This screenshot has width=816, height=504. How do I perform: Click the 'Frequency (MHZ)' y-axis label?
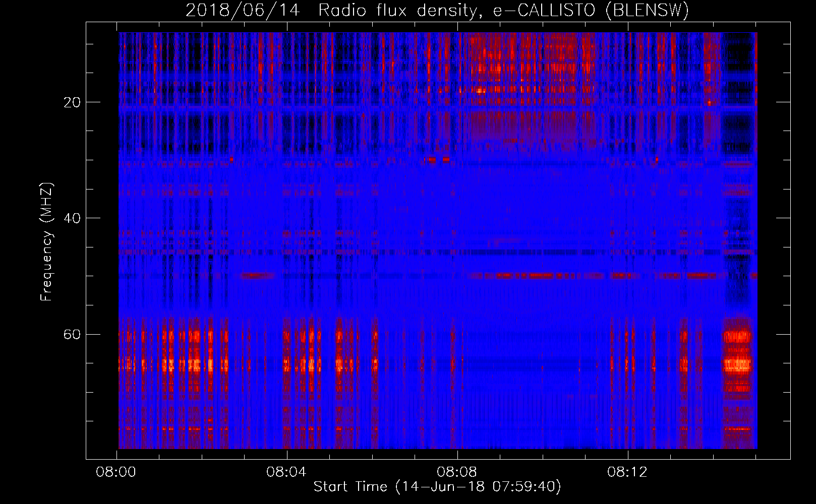point(46,242)
